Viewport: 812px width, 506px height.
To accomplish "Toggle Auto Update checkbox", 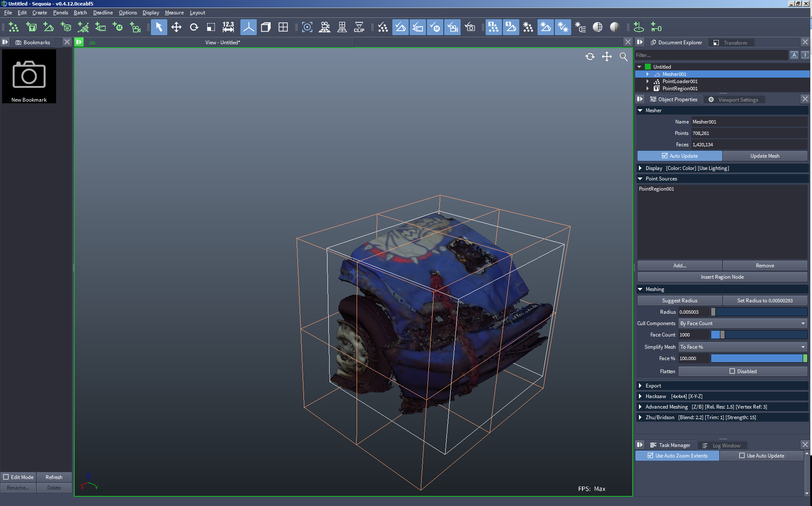I will click(x=664, y=156).
